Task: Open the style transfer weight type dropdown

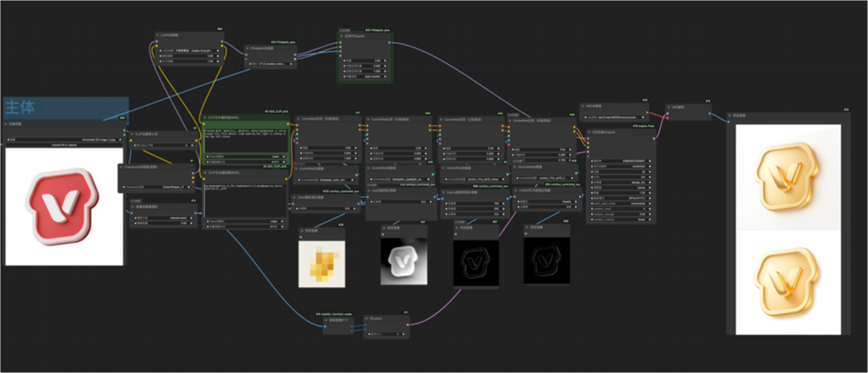Action: point(365,77)
